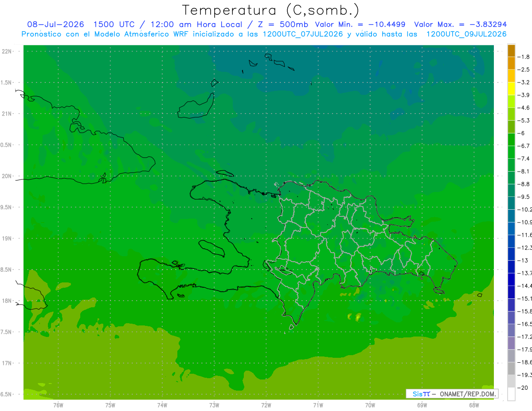Click the "69W" longitude label
Screen dimensions: 532x411
pos(422,405)
